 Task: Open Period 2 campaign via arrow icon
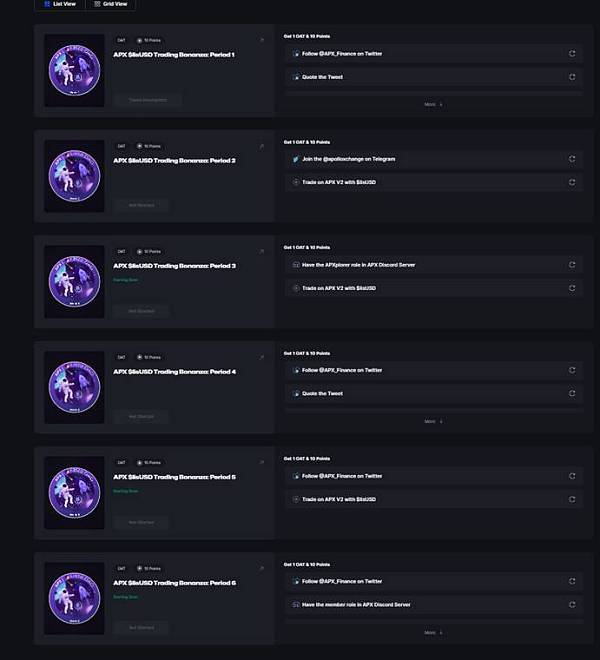[262, 146]
